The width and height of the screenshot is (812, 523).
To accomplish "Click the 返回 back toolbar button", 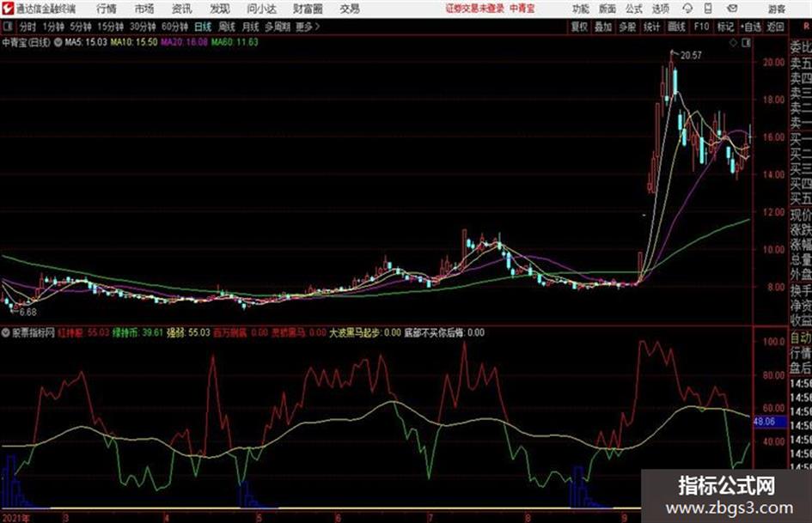I will (x=775, y=27).
